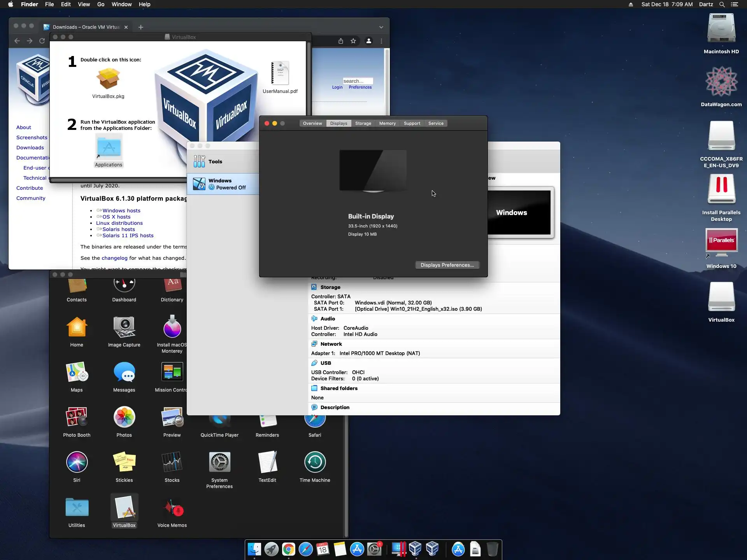The width and height of the screenshot is (747, 560).
Task: Expand the Chrome tab search chevron
Action: pos(381,27)
